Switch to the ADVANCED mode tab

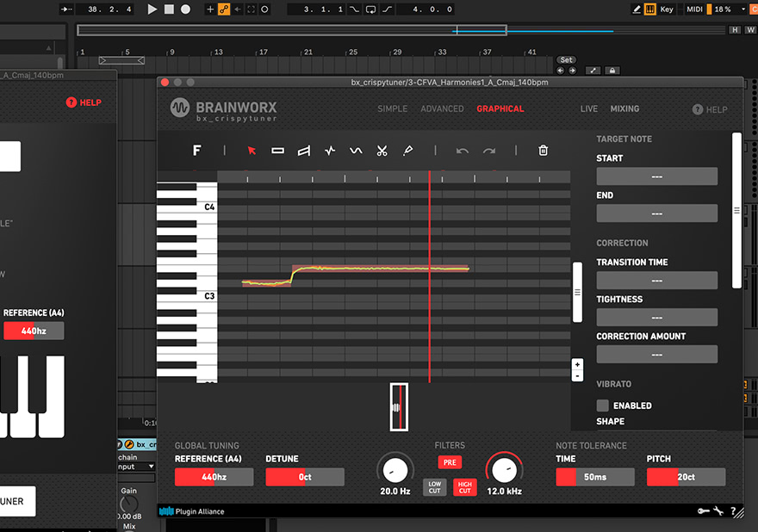(442, 108)
